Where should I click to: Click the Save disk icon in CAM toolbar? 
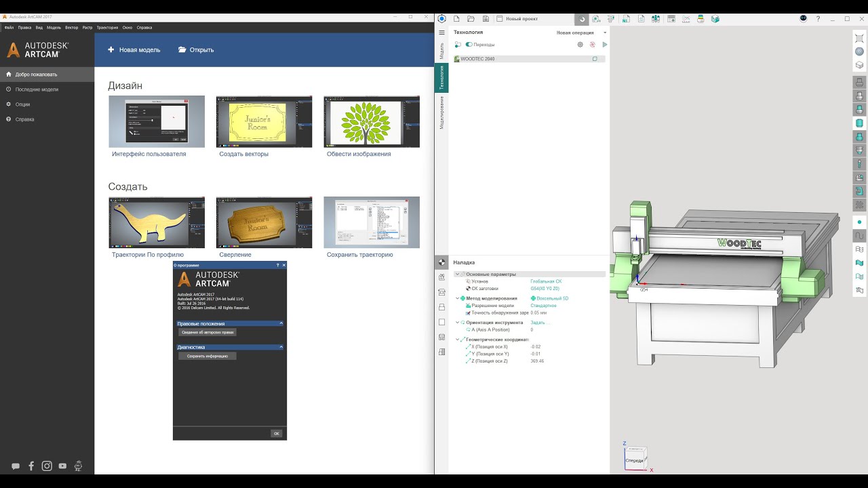point(486,19)
